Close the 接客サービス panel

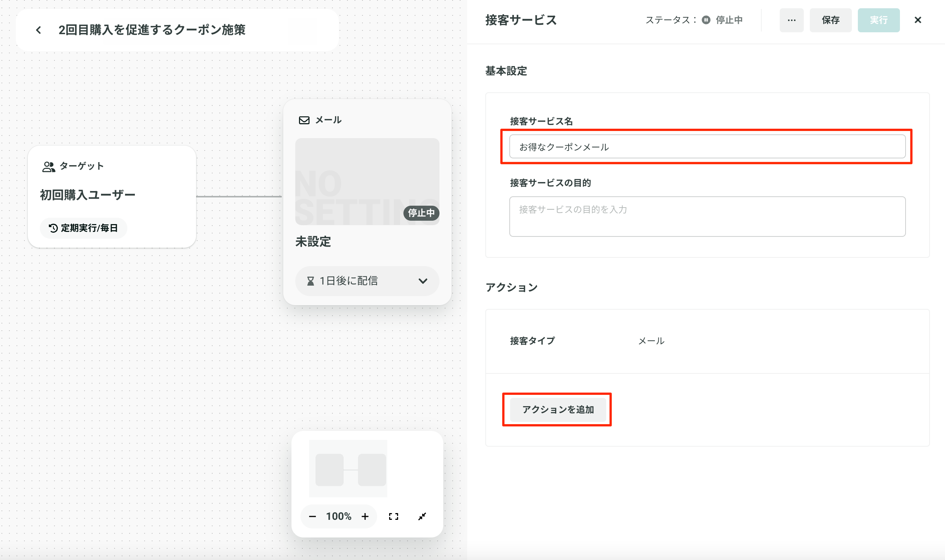click(x=918, y=20)
